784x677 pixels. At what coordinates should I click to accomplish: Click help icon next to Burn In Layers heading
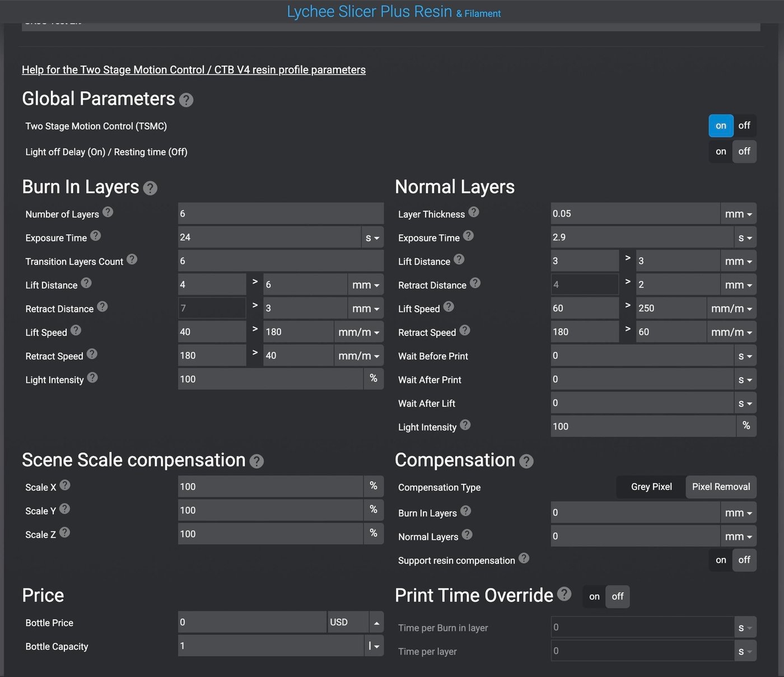150,188
